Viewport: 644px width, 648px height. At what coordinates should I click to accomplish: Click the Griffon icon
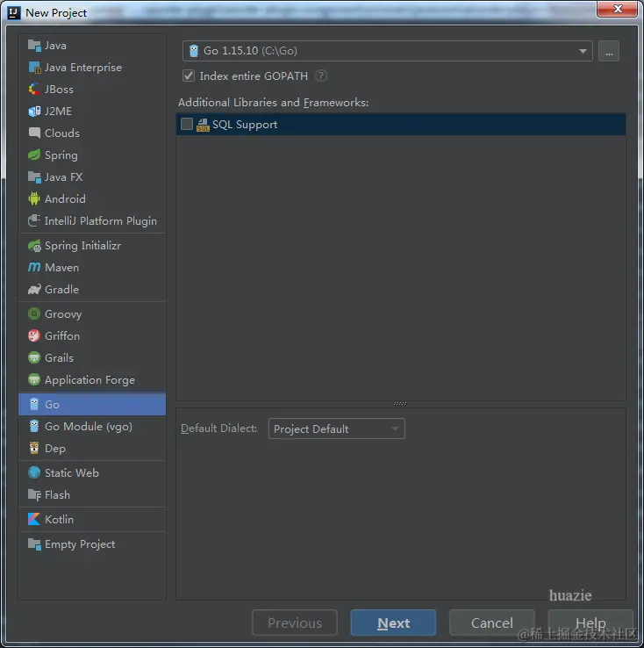34,336
